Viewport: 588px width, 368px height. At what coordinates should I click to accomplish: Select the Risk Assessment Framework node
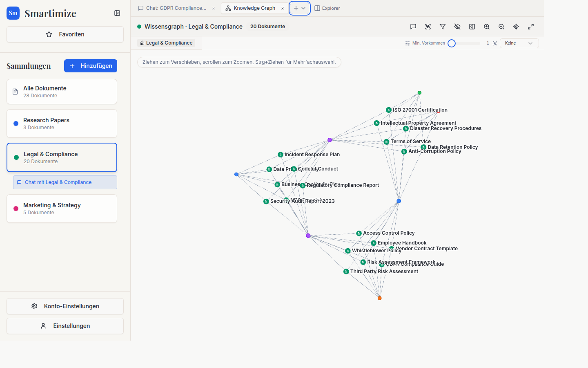coord(363,262)
